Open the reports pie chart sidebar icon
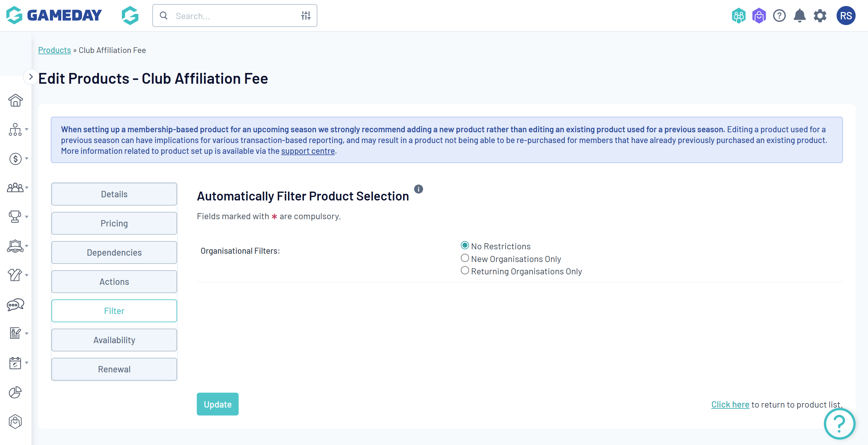 point(15,392)
